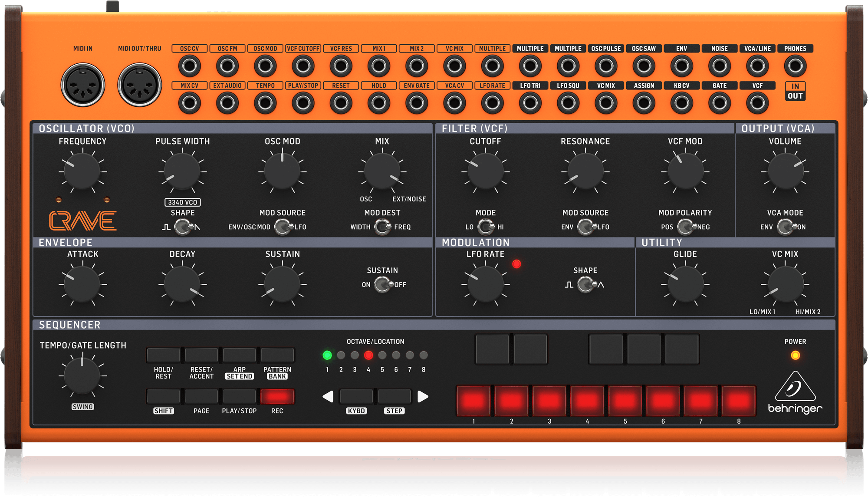
Task: Click the MIDI IN DIN socket
Action: [x=82, y=85]
